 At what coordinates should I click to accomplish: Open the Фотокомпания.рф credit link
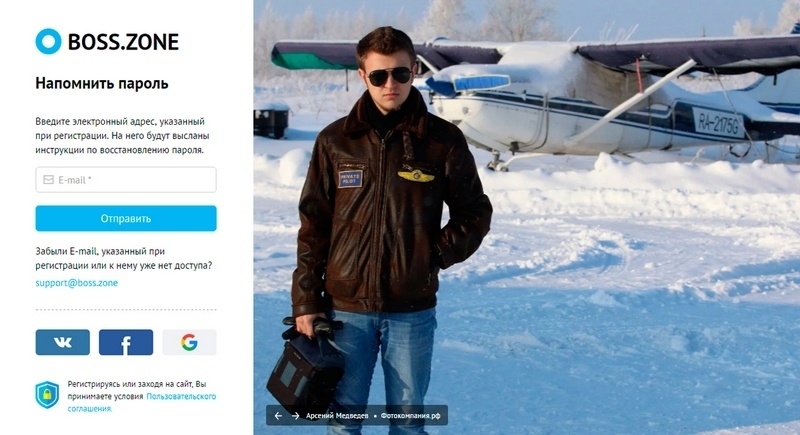click(411, 416)
